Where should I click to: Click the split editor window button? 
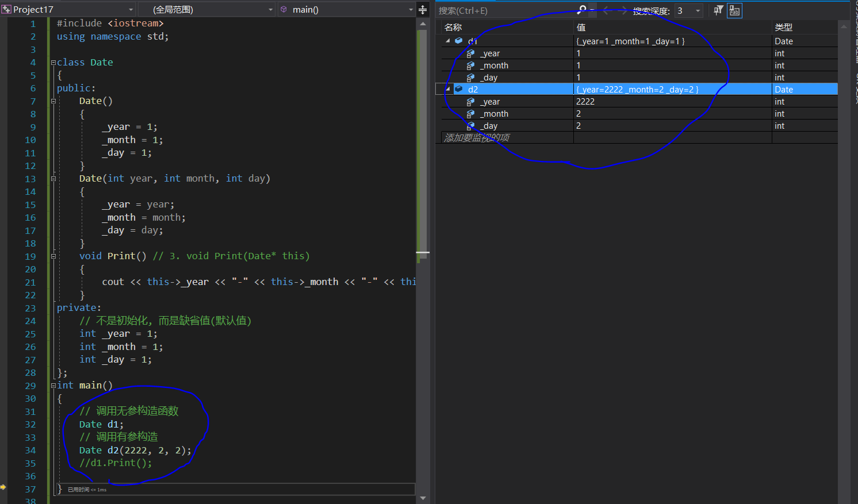[x=423, y=9]
